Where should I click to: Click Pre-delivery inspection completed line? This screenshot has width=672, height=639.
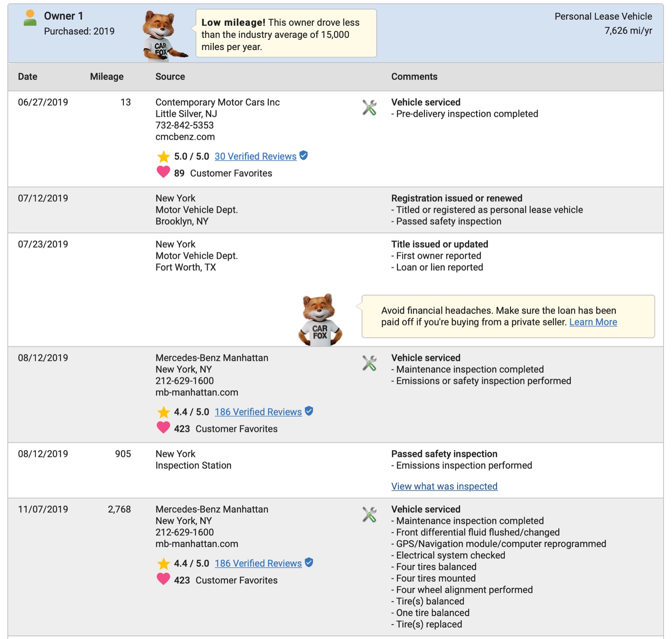click(x=465, y=114)
